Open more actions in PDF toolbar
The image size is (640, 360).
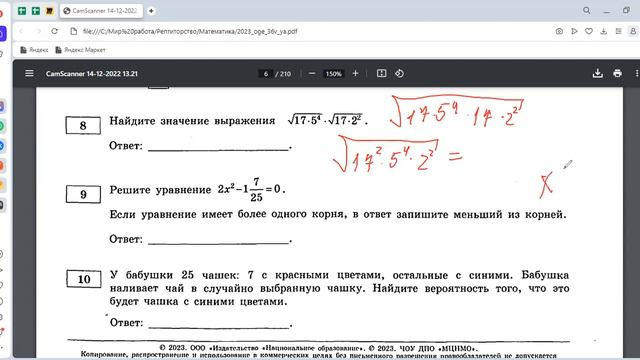tap(636, 73)
